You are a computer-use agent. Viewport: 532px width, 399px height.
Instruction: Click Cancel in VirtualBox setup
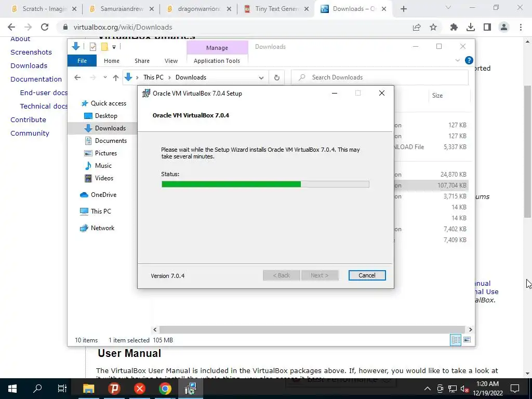(x=367, y=275)
